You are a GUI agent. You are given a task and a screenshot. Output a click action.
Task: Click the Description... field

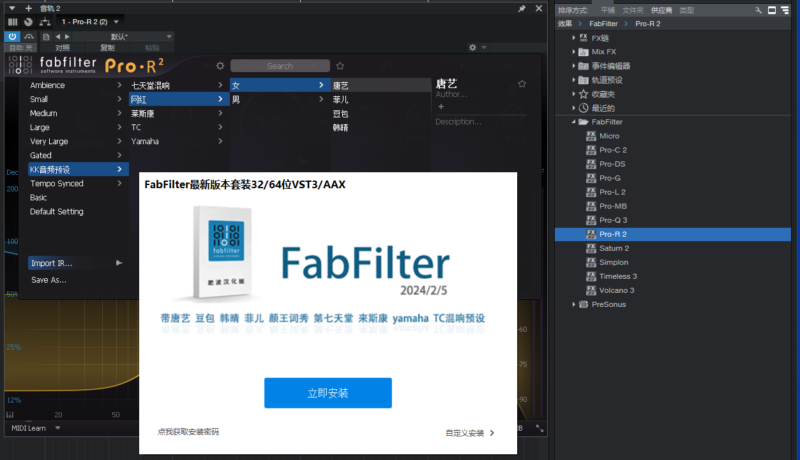[x=458, y=122]
